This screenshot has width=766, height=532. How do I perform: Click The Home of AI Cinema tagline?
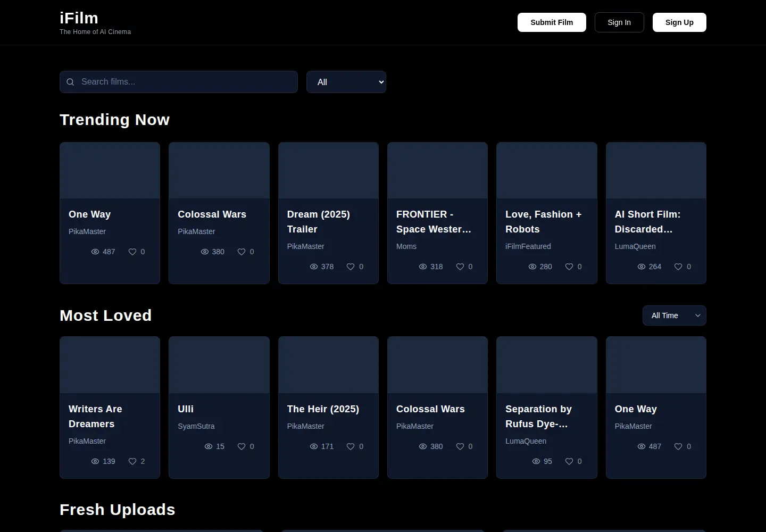pos(95,32)
